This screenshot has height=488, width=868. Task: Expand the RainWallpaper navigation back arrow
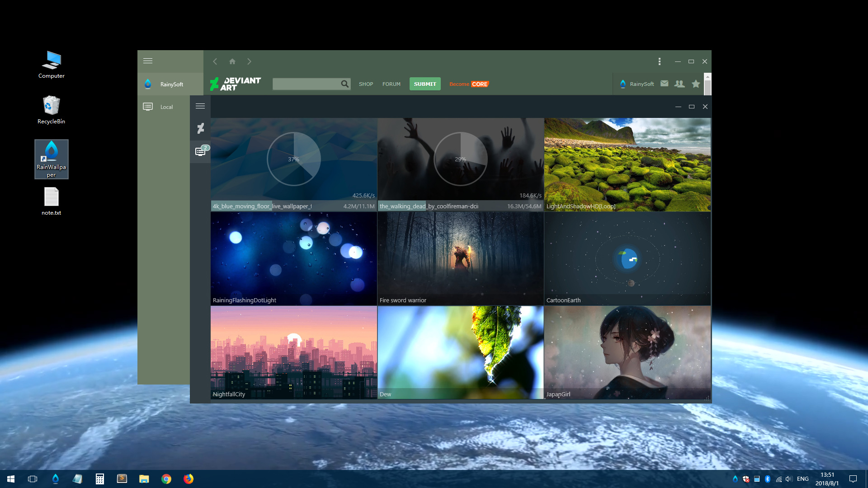[215, 61]
